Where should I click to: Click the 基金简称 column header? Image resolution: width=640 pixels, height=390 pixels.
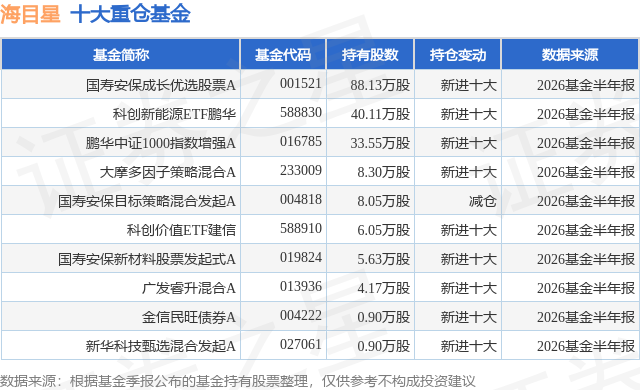pos(121,55)
